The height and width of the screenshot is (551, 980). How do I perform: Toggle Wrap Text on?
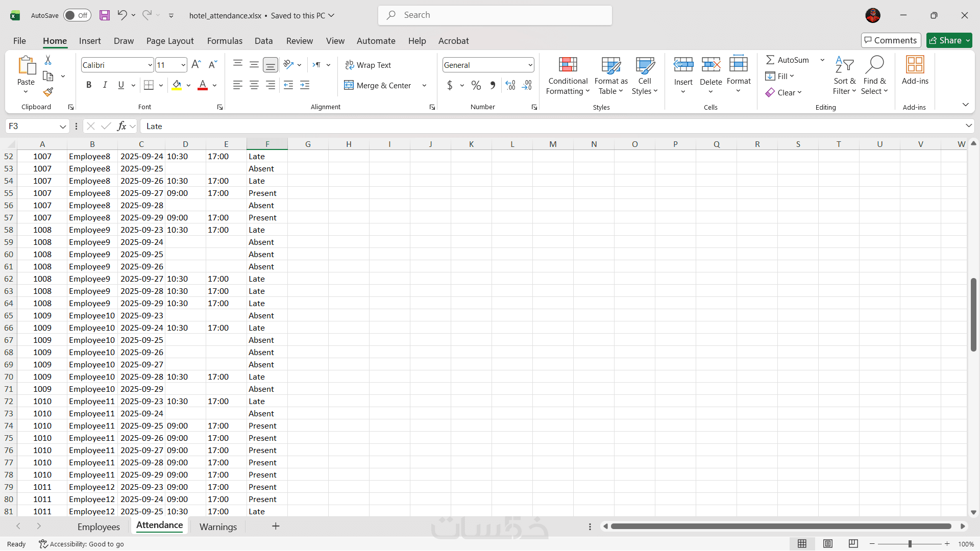(x=368, y=65)
